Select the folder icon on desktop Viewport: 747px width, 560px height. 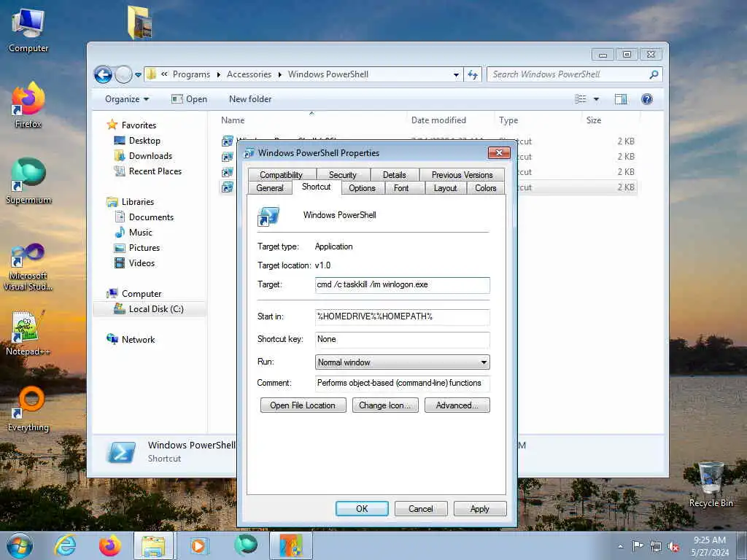(140, 23)
